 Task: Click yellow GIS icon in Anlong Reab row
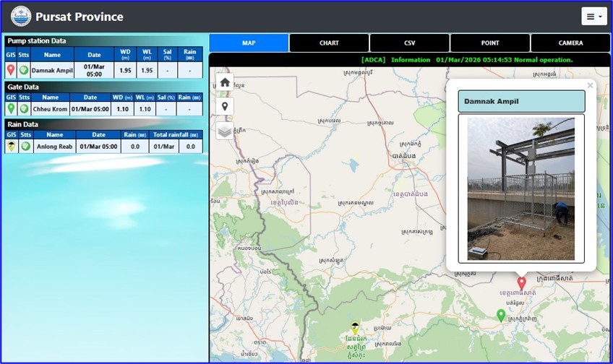click(11, 146)
